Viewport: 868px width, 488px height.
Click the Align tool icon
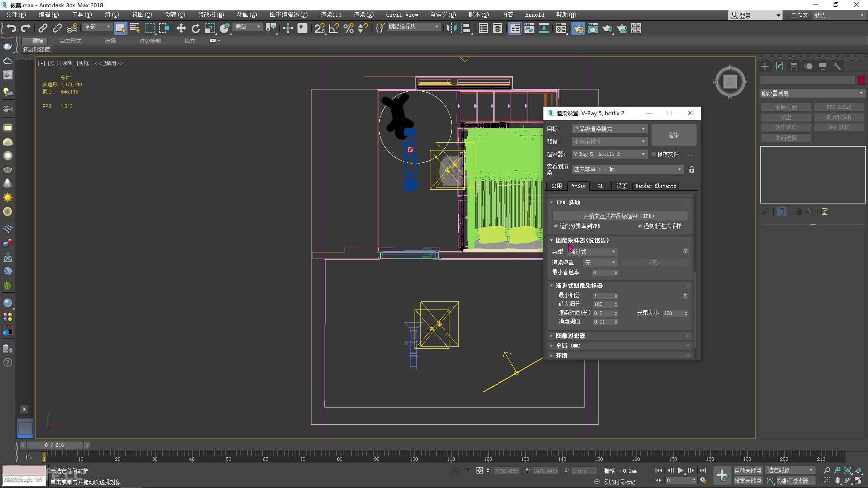(288, 28)
